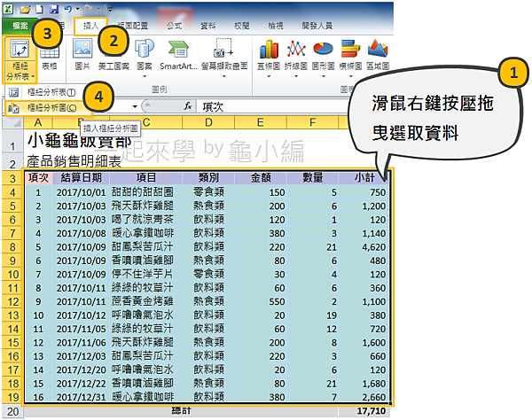Click the subtotal cell 4,620
Screen dimensions: 532x420
[364, 247]
